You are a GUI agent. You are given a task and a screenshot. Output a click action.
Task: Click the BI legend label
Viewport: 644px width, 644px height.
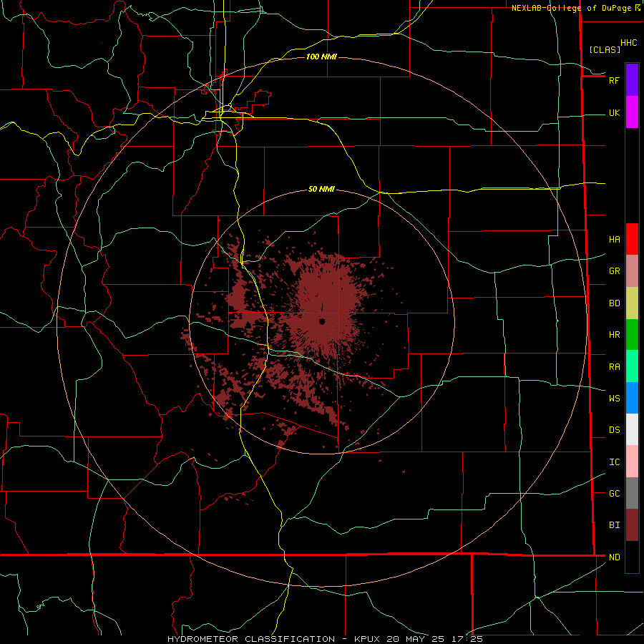614,525
